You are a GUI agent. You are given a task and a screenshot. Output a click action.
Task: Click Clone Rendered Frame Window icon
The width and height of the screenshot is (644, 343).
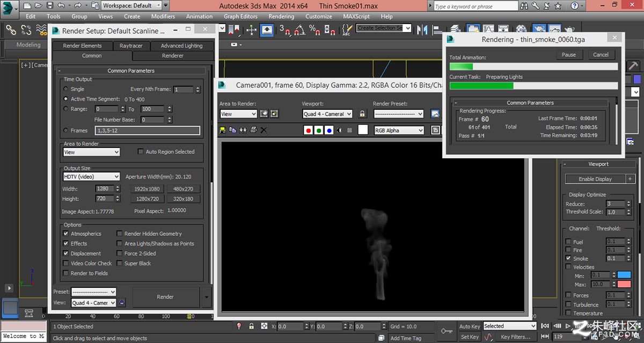(243, 130)
